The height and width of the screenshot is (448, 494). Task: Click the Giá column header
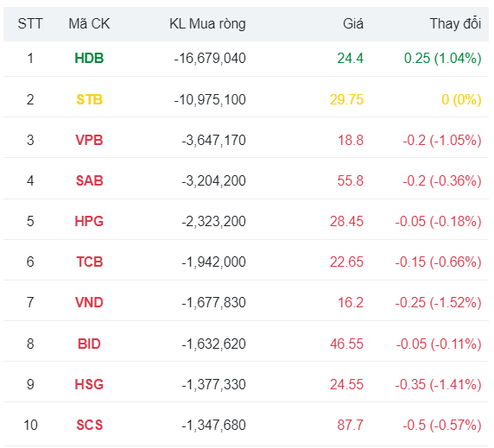pos(353,24)
